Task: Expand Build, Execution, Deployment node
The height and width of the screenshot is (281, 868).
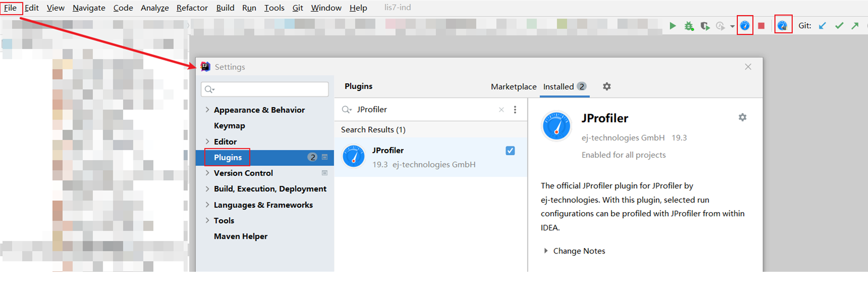Action: pyautogui.click(x=208, y=189)
